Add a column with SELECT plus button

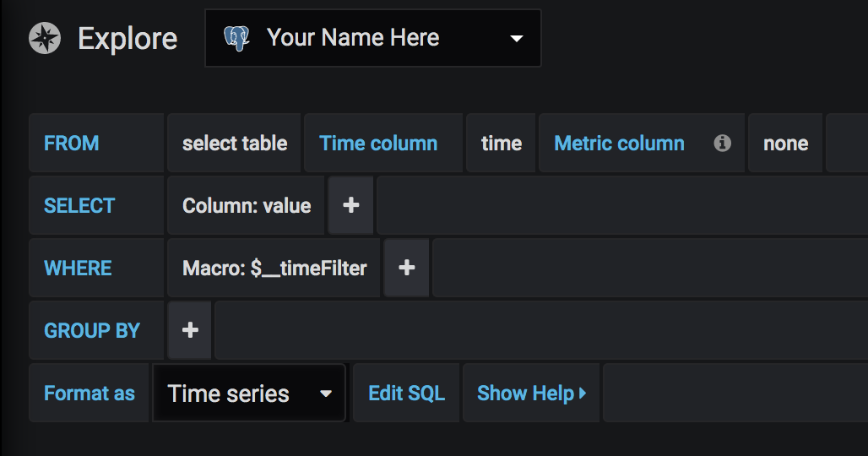coord(350,205)
